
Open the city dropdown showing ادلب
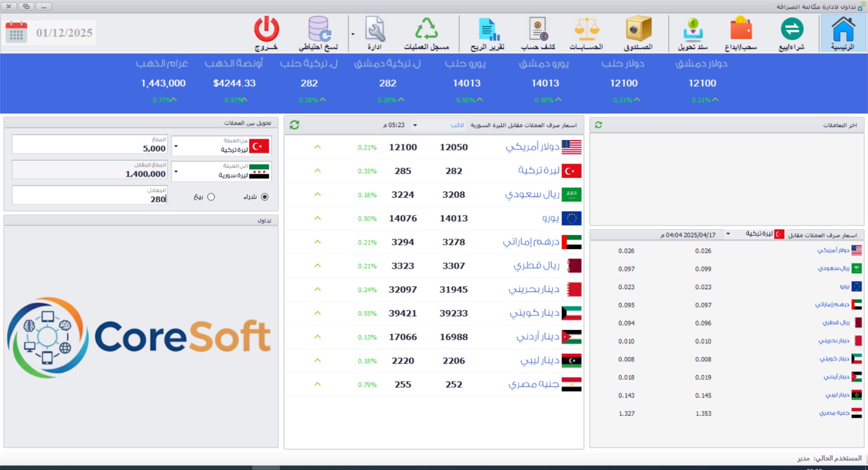[x=415, y=125]
